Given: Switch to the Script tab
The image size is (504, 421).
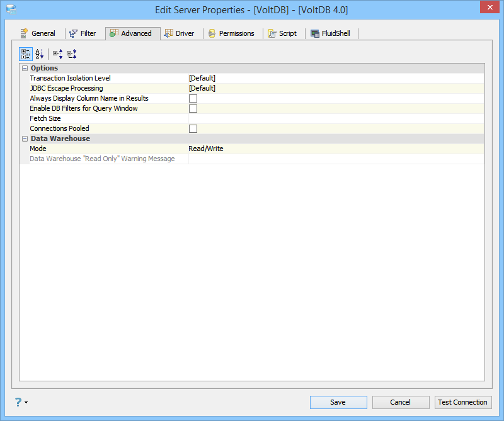Looking at the screenshot, I should click(282, 33).
